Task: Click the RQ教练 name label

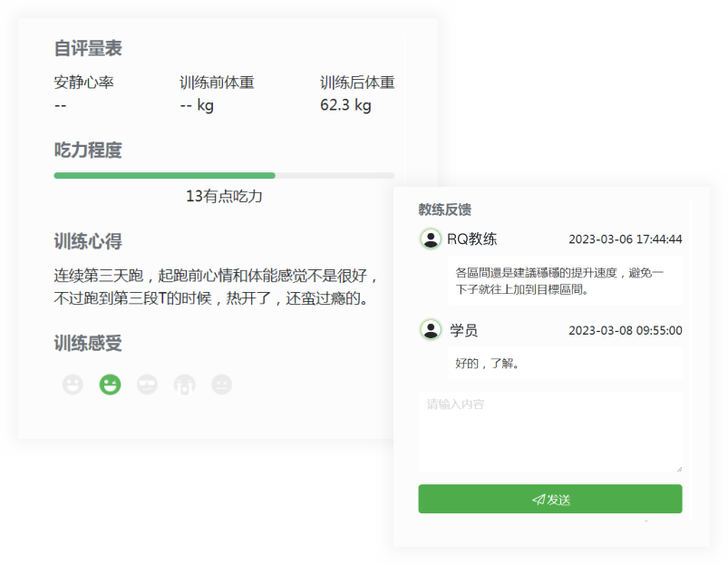Action: coord(471,239)
